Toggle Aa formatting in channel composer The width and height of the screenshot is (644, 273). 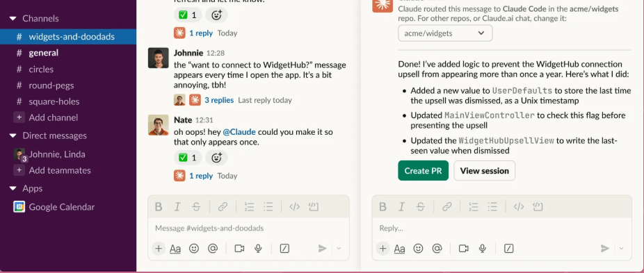tap(175, 249)
